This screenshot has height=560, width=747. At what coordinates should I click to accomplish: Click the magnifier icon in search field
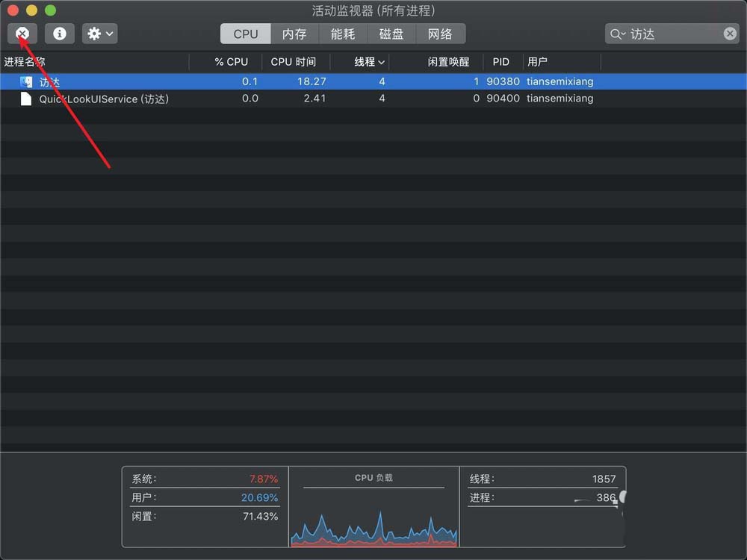coord(616,34)
